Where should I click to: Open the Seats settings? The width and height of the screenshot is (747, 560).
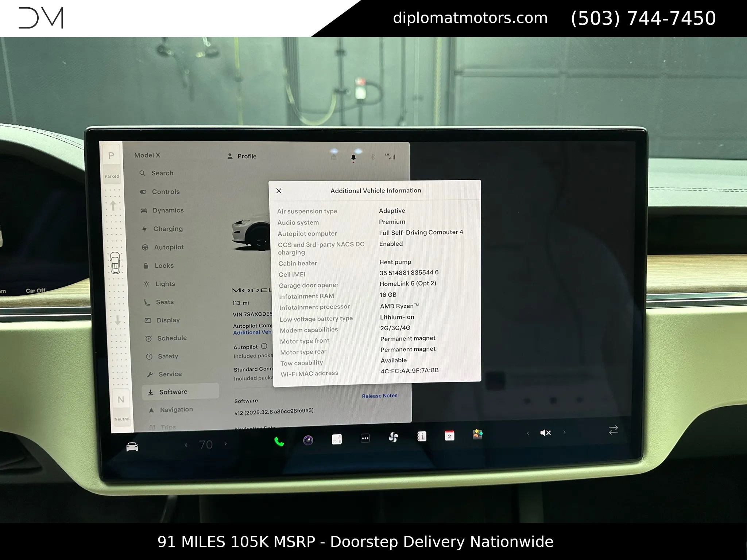(165, 302)
